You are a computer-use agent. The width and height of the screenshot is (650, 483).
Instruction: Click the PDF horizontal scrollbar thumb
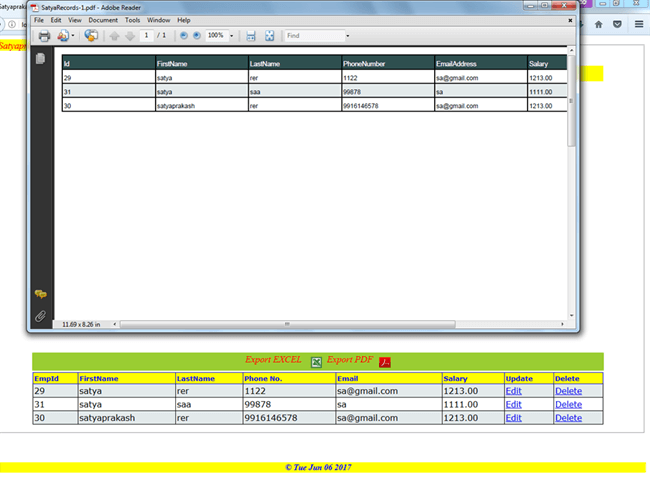[x=287, y=324]
